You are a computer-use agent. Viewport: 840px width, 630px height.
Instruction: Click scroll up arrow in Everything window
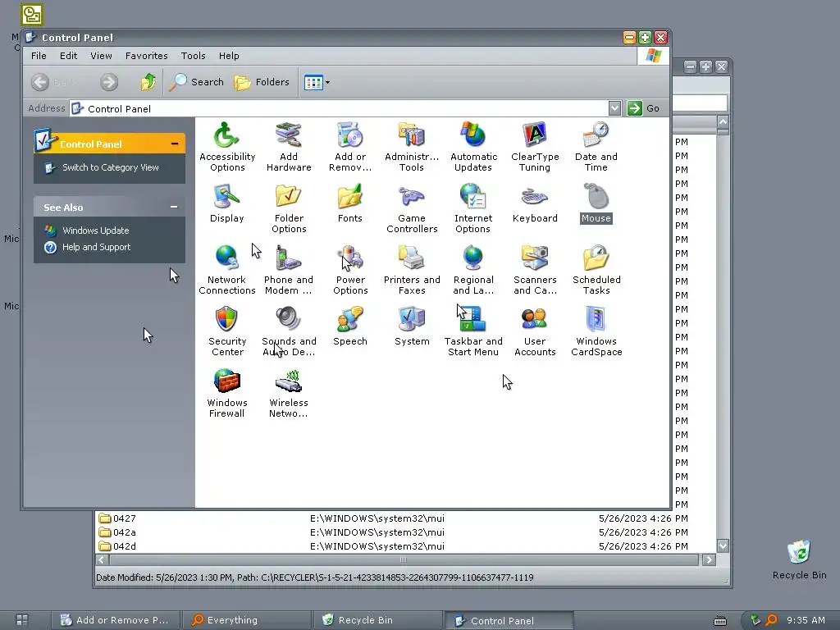tap(723, 122)
